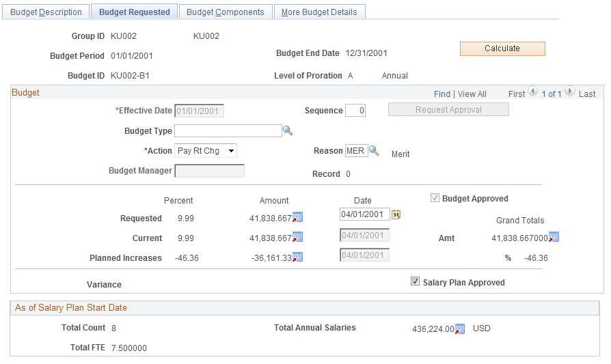
Task: Open Reason code lookup magnifier
Action: [374, 150]
